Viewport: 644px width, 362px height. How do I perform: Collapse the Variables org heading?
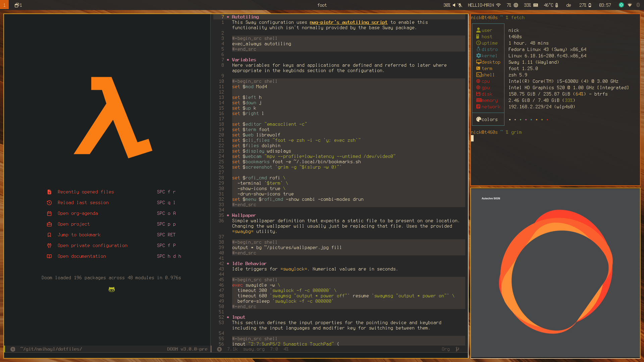pyautogui.click(x=244, y=60)
